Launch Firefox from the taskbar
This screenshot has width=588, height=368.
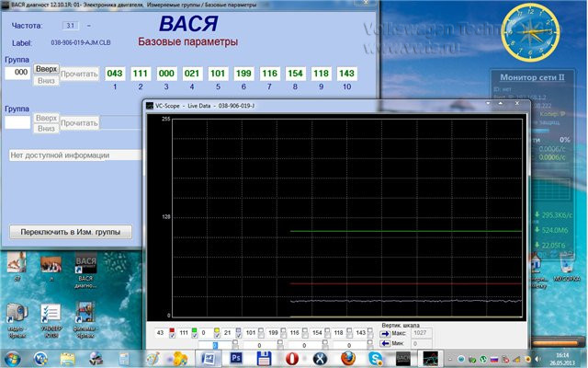coord(347,359)
